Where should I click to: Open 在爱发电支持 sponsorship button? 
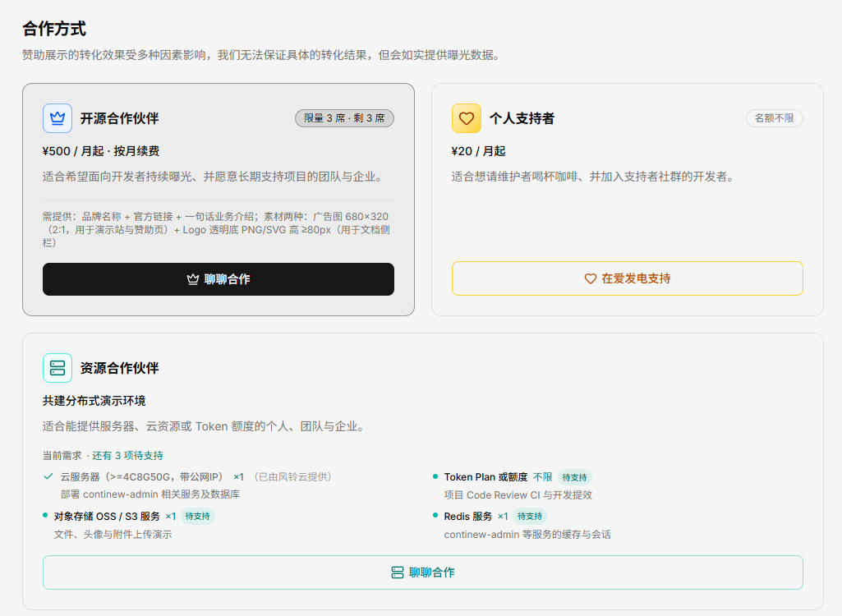coord(628,278)
